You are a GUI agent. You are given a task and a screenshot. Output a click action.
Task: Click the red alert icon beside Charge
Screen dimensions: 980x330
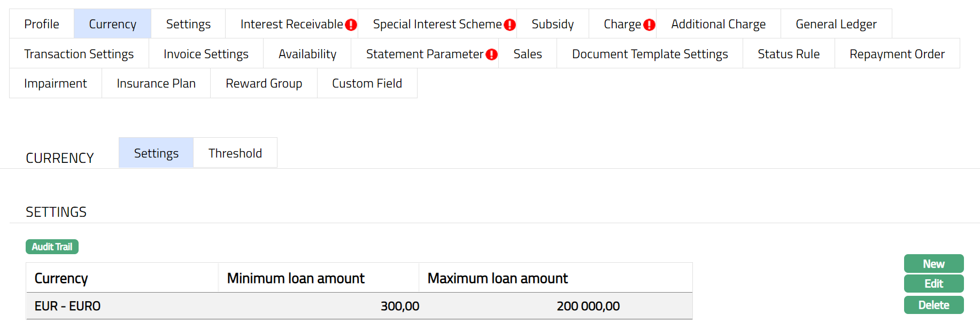point(649,25)
